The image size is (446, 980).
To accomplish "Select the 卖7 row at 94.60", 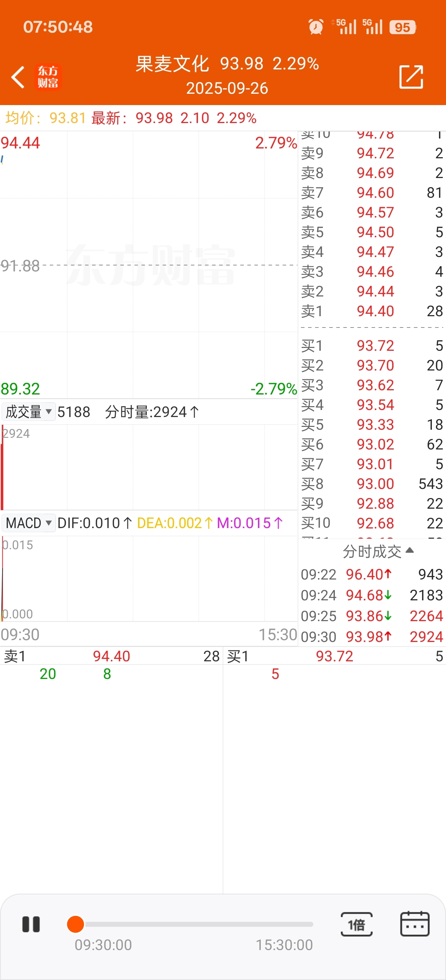I will coord(372,192).
